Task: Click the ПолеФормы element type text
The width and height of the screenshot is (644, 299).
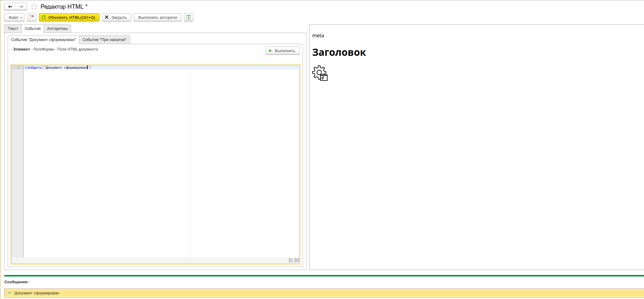Action: [x=44, y=49]
